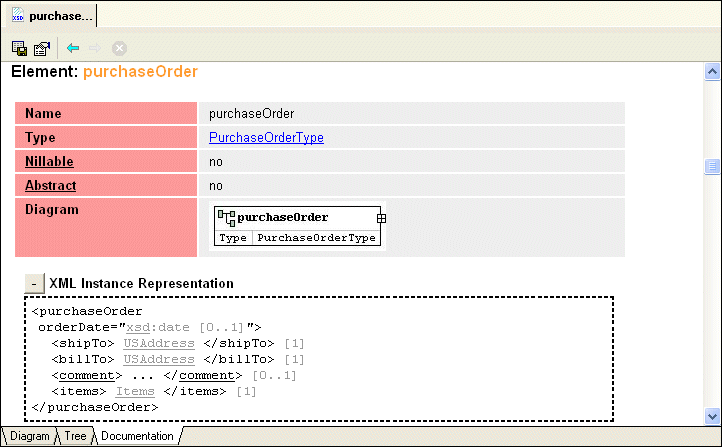Click the scroll down arrow

pyautogui.click(x=712, y=415)
